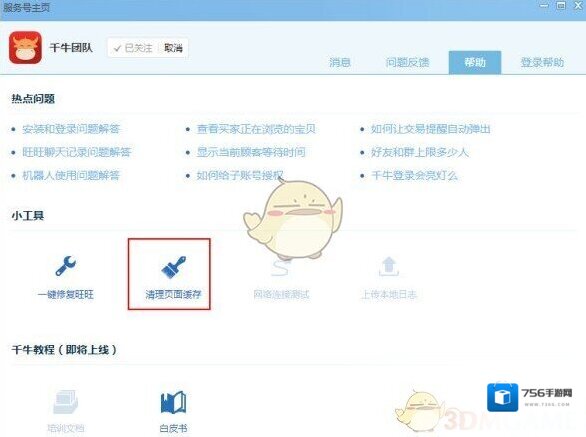Image resolution: width=586 pixels, height=437 pixels.
Task: Open the 登录帮助 tab
Action: point(542,62)
